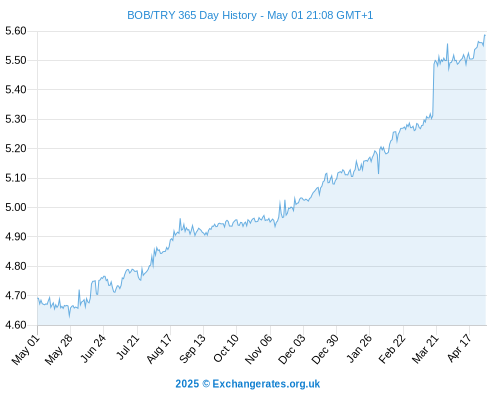Viewport: 495px width, 400px height.
Task: Select the Jun 24 x-axis date label
Action: pyautogui.click(x=93, y=349)
